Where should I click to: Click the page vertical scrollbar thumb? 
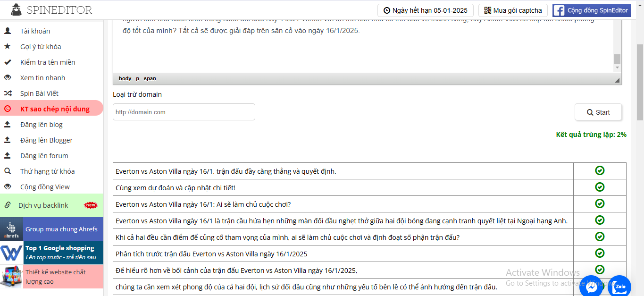[x=640, y=83]
